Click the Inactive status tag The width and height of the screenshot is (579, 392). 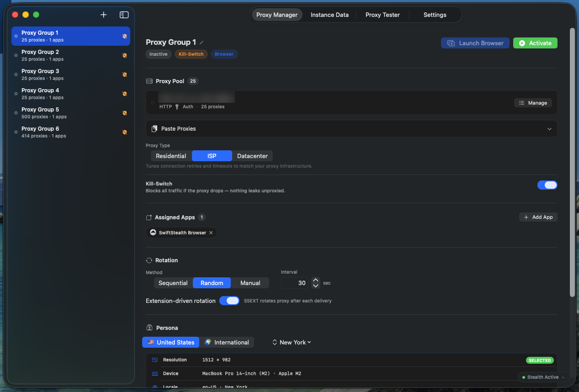(x=158, y=54)
